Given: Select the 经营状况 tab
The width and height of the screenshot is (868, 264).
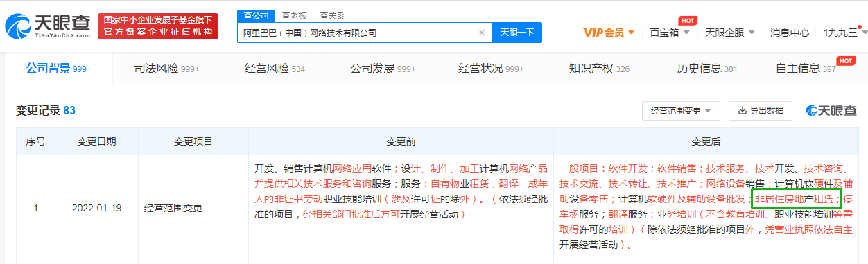Looking at the screenshot, I should tap(491, 69).
